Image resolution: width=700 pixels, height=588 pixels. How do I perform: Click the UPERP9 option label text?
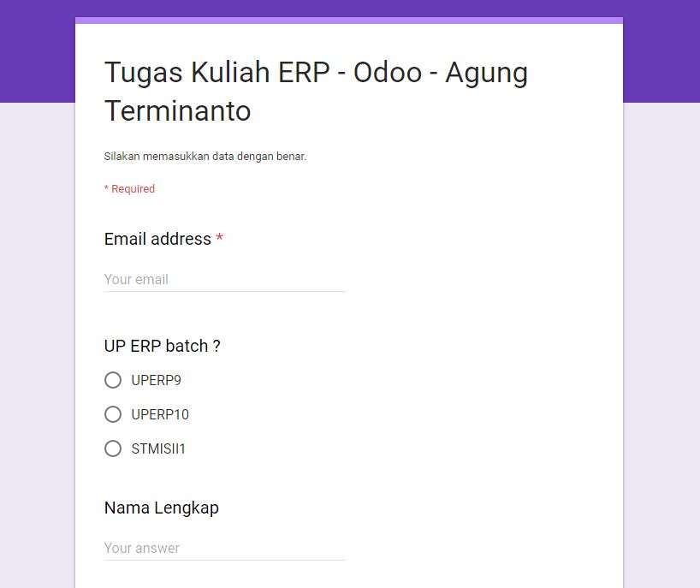157,380
